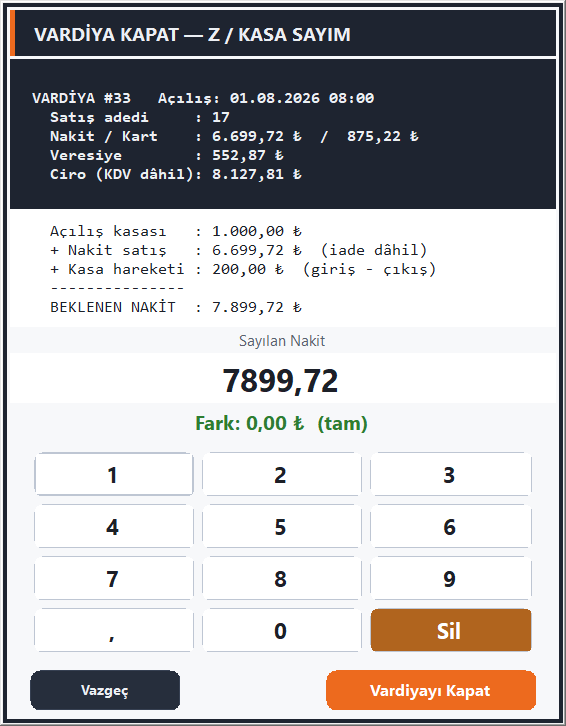566x726 pixels.
Task: Click the VARDİYA KAPAT — Z / KASA SAYIM title
Action: [x=192, y=35]
